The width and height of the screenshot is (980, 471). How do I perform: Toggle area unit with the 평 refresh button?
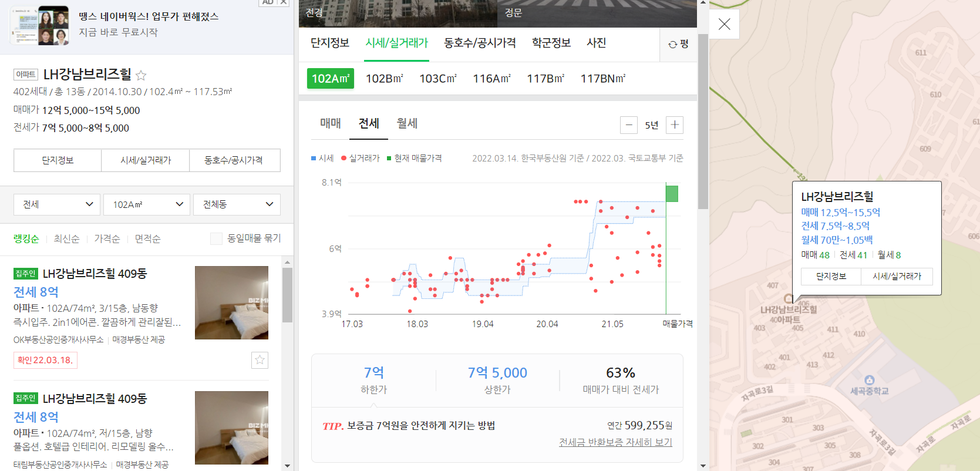click(x=678, y=44)
